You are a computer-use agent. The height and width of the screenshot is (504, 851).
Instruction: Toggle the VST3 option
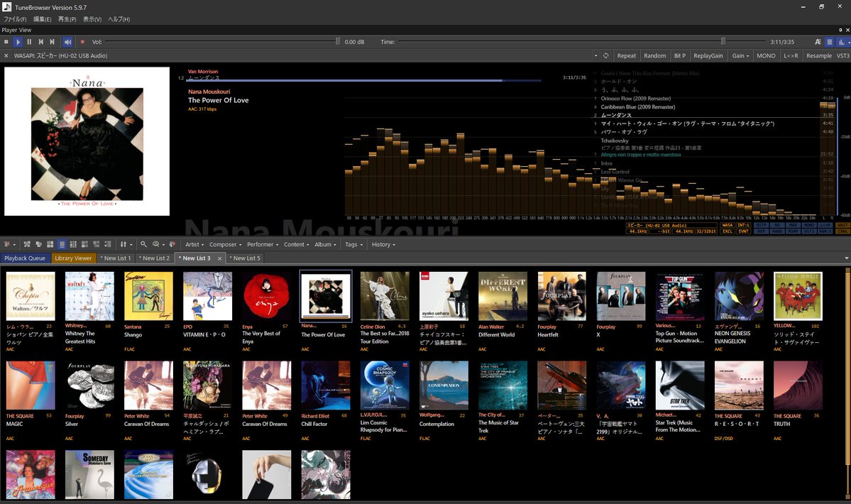[843, 56]
